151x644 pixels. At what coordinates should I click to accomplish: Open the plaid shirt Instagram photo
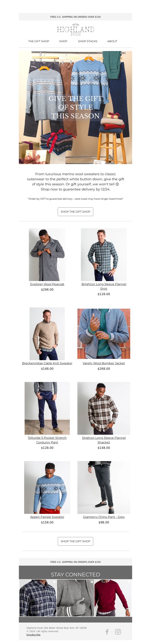pos(38,598)
